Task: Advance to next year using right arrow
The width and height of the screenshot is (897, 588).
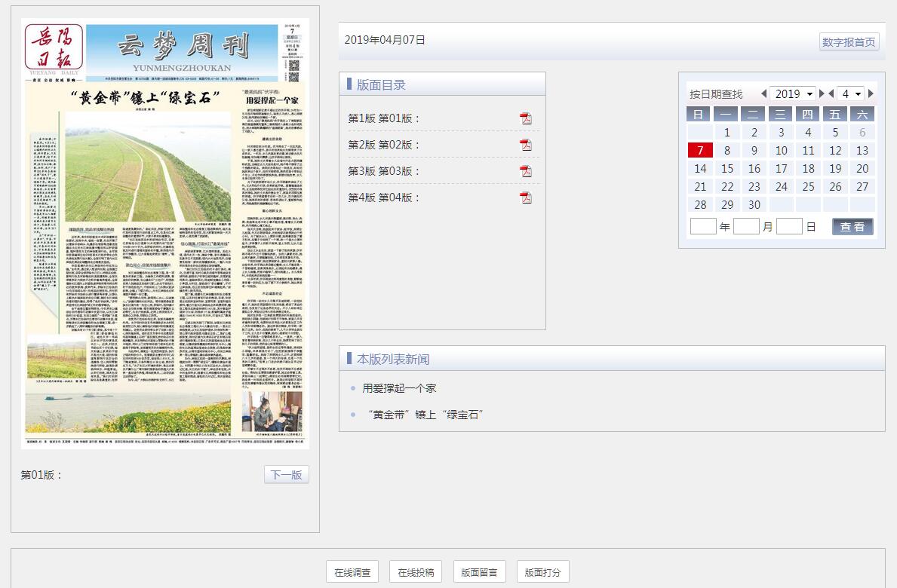Action: pos(822,94)
